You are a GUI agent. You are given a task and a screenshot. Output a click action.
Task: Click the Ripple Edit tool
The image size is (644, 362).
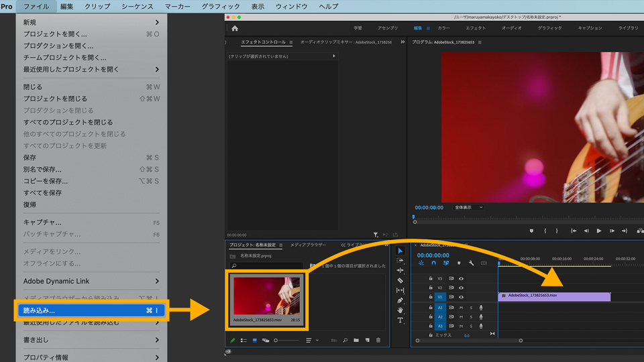click(400, 270)
